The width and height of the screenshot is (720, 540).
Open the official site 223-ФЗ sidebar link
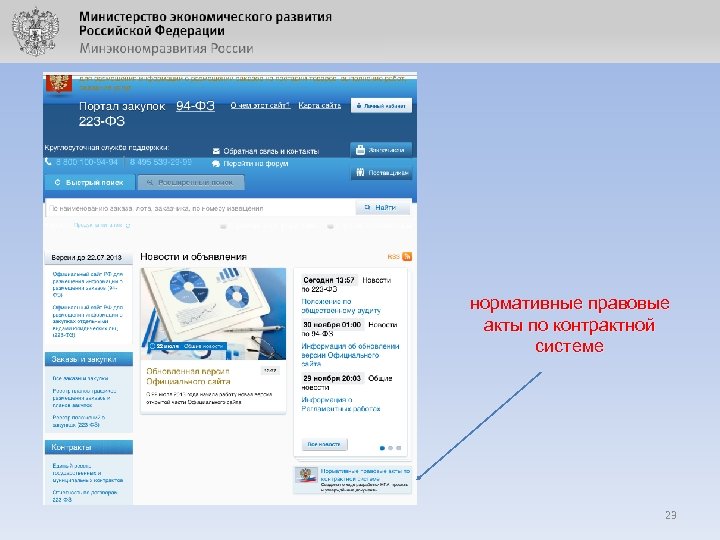pos(87,321)
